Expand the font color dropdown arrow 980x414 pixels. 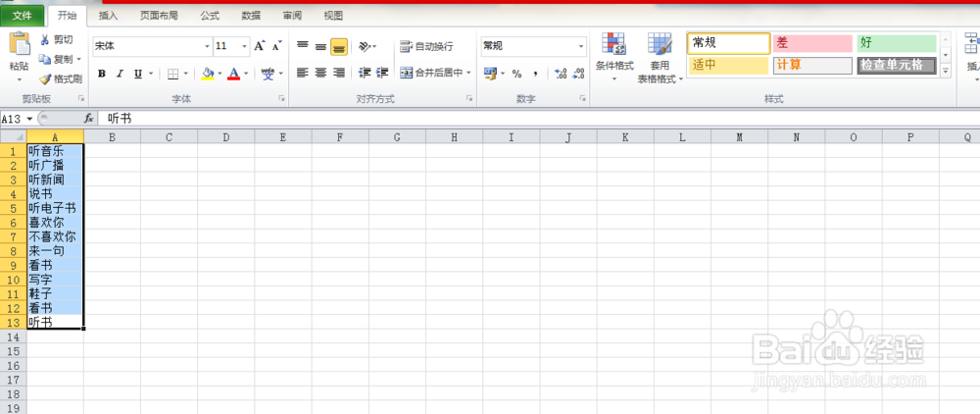pyautogui.click(x=246, y=74)
